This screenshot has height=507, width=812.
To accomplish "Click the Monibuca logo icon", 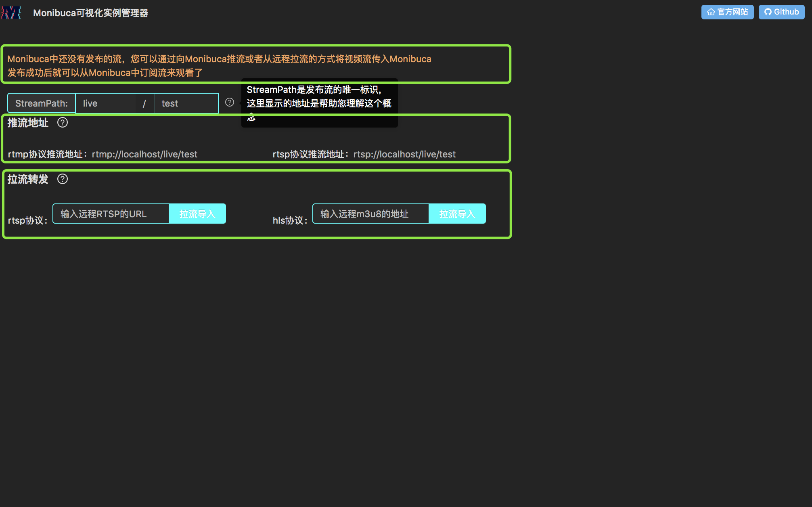I will tap(11, 13).
